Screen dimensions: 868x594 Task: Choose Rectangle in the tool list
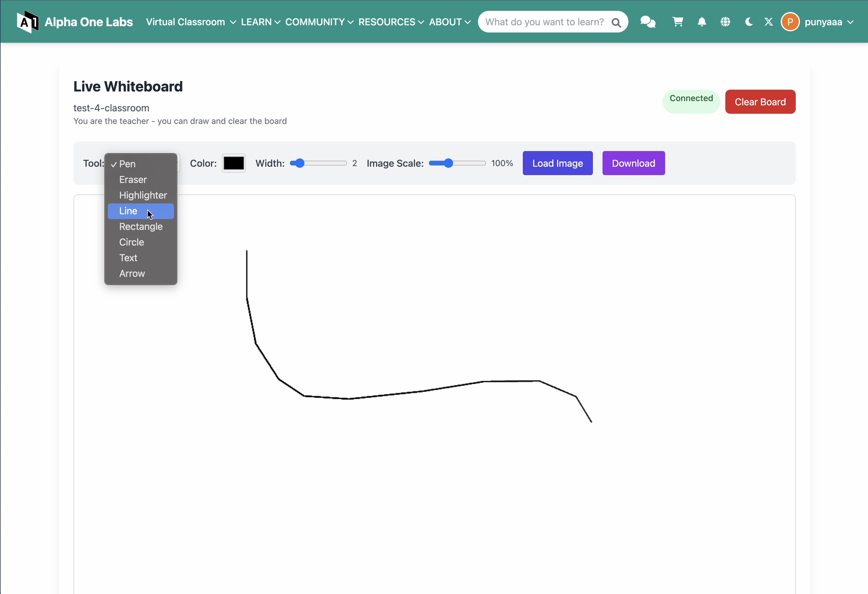click(x=141, y=227)
